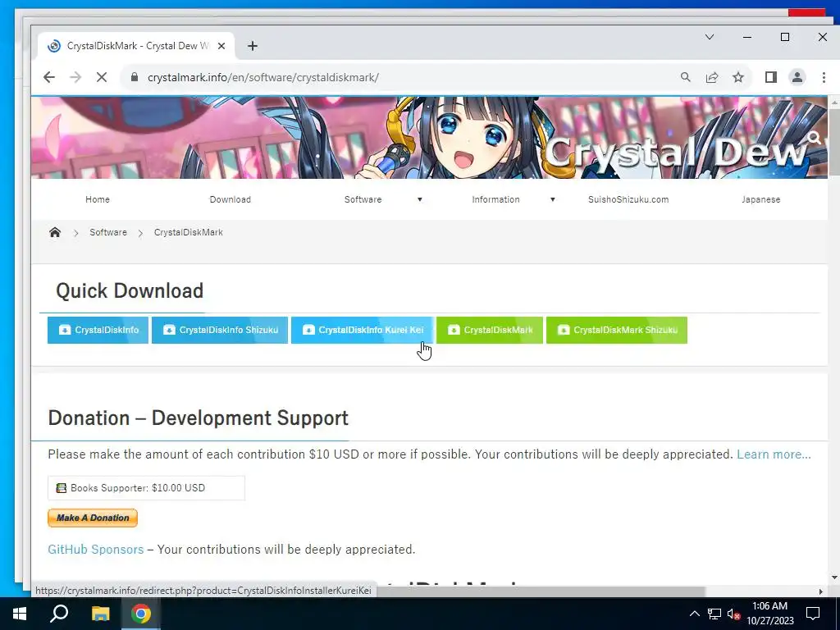Open Windows Start menu
Viewport: 840px width, 630px height.
[x=20, y=614]
